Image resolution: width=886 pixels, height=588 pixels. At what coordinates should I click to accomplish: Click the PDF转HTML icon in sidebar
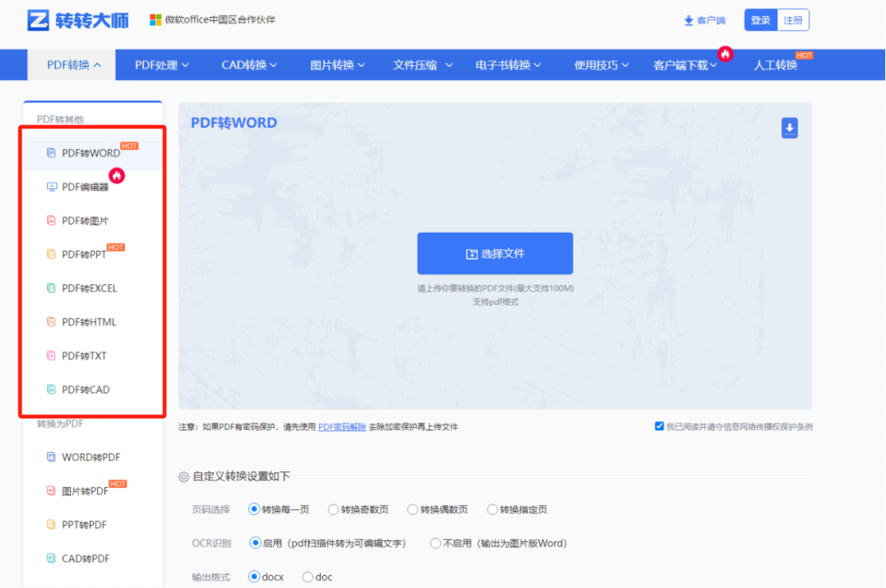point(51,322)
